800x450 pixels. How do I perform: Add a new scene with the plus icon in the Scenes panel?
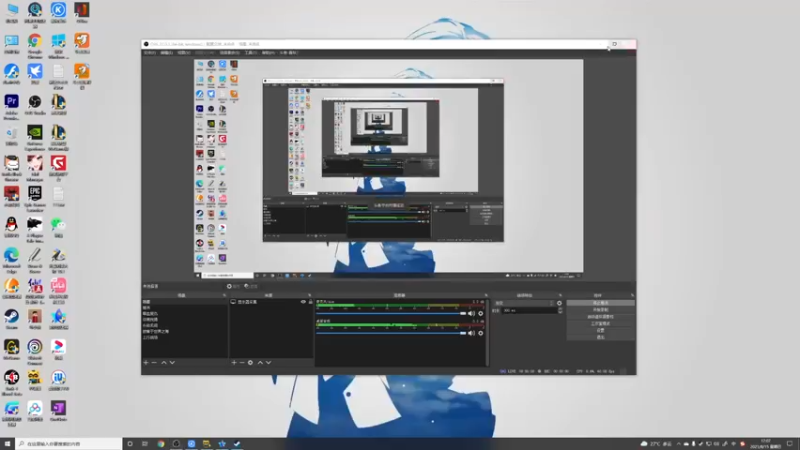coord(146,363)
